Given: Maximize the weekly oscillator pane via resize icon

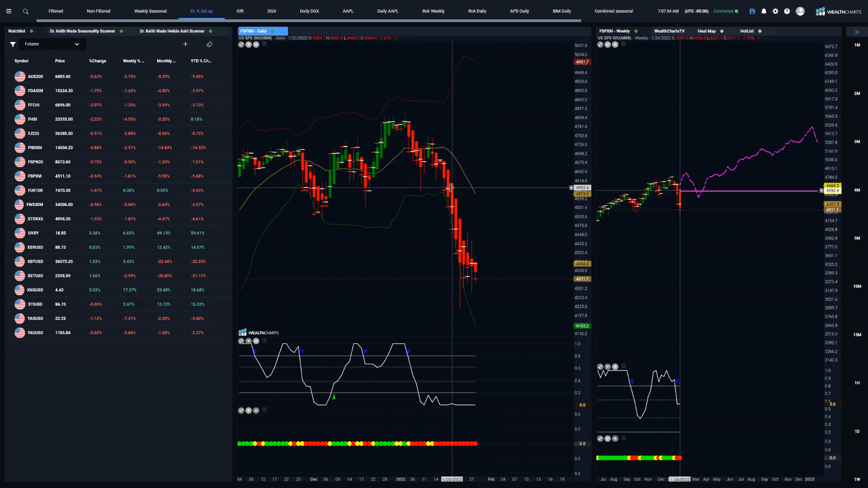Looking at the screenshot, I should pyautogui.click(x=600, y=367).
